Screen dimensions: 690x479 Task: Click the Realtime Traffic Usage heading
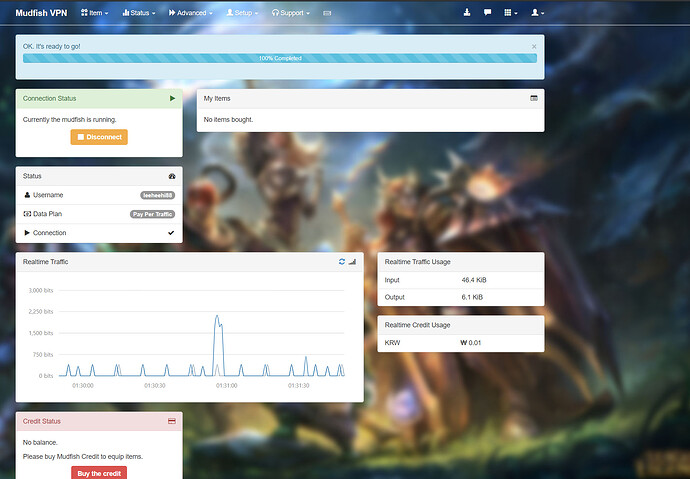[x=418, y=262]
